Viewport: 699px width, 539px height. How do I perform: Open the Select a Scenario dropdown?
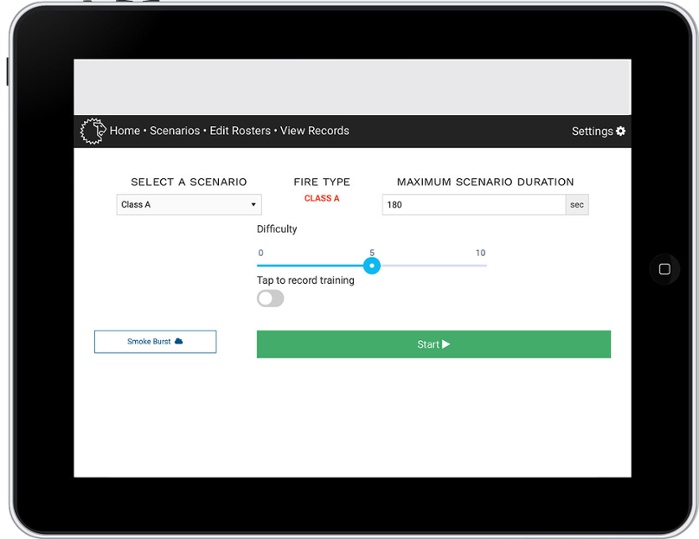[188, 205]
